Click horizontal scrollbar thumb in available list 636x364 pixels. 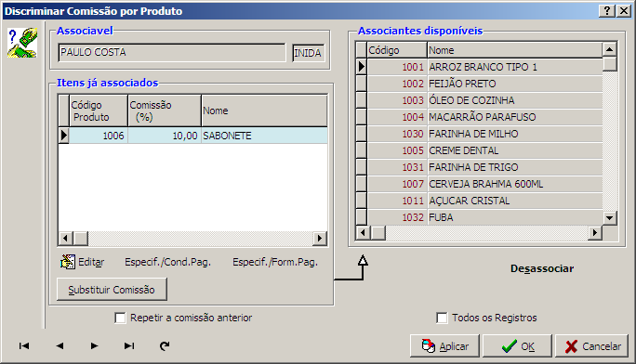(378, 232)
